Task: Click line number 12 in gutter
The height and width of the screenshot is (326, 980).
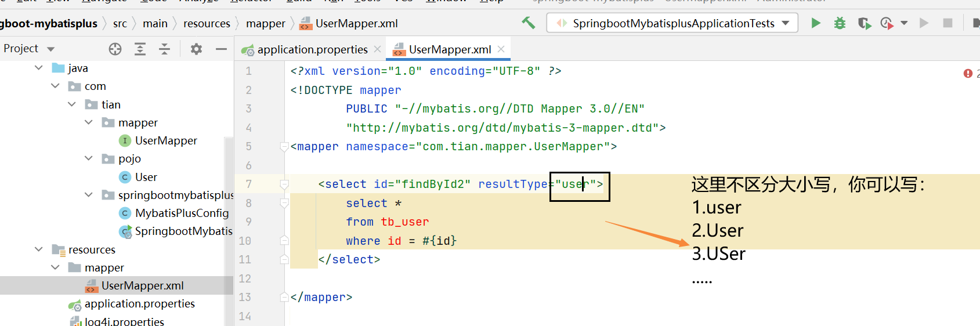Action: pos(245,278)
